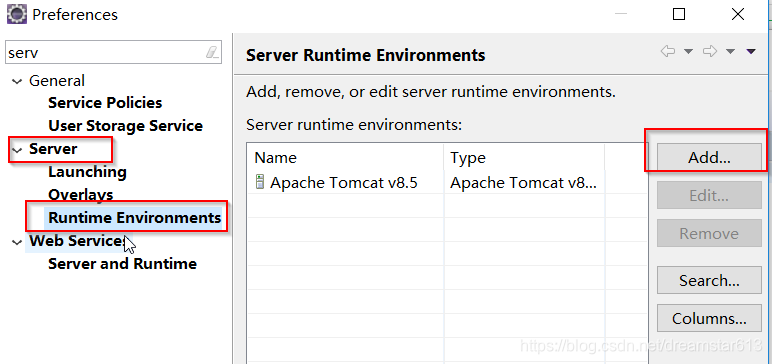Select the Server preferences category
Image resolution: width=772 pixels, height=364 pixels.
tap(53, 149)
